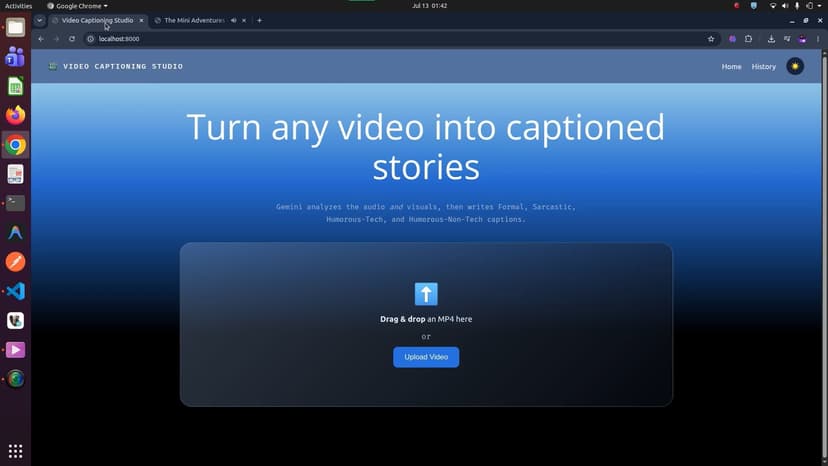Open a new browser tab

click(x=259, y=20)
